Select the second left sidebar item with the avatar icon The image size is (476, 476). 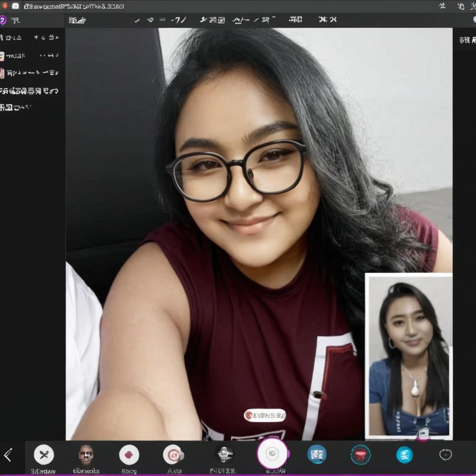click(30, 56)
